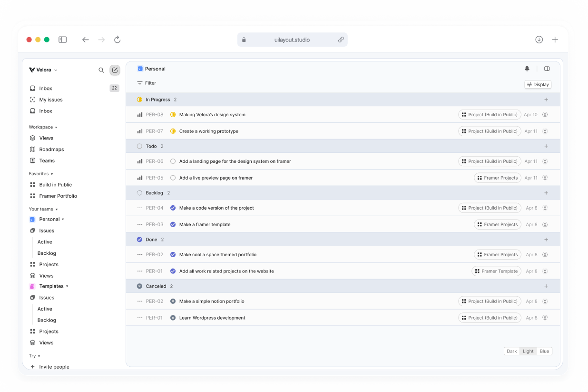This screenshot has width=588, height=392.
Task: Go back with the browser arrow
Action: click(x=86, y=40)
